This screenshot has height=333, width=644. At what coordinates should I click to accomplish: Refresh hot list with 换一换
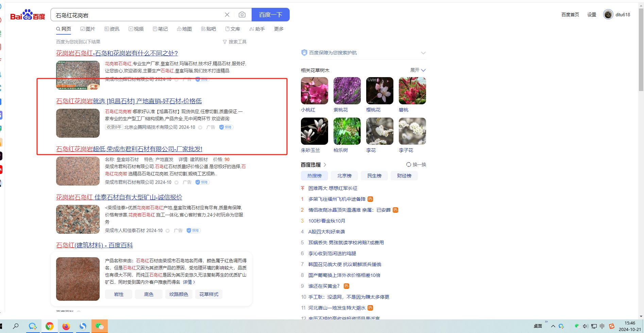tap(416, 165)
